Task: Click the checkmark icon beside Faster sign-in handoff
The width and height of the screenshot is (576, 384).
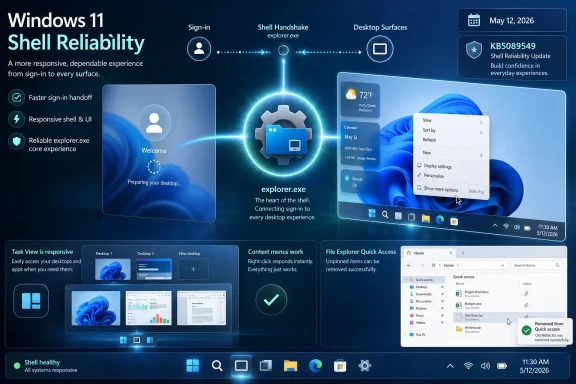Action: 17,97
